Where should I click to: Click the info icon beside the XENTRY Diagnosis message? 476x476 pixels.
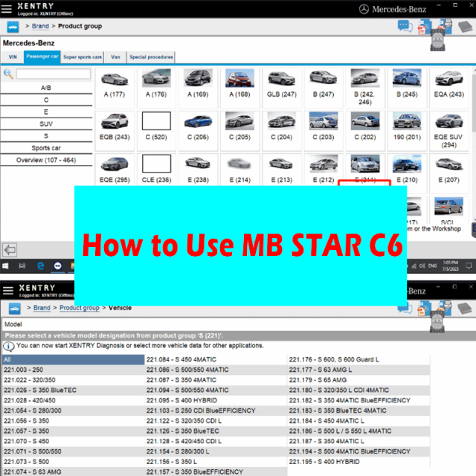pos(7,346)
